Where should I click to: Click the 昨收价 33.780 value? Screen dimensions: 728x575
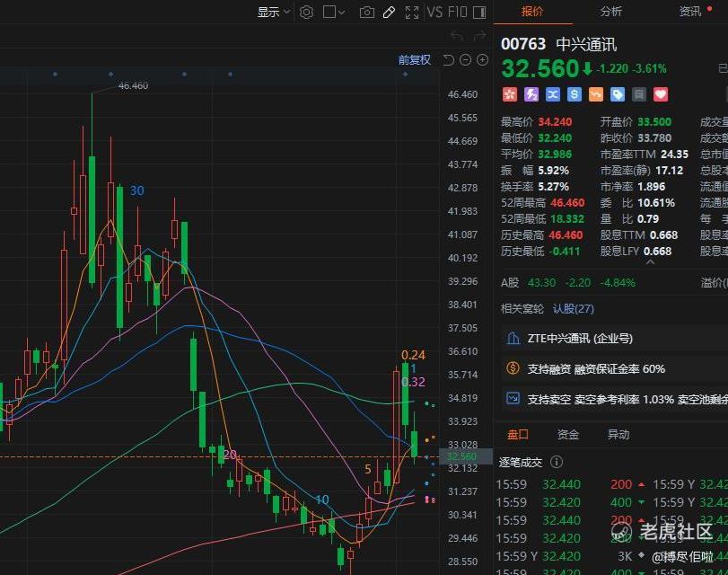(x=654, y=138)
